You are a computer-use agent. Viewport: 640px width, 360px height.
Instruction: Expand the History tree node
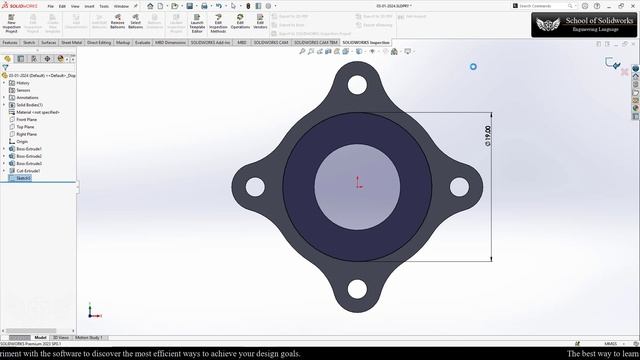click(x=4, y=83)
